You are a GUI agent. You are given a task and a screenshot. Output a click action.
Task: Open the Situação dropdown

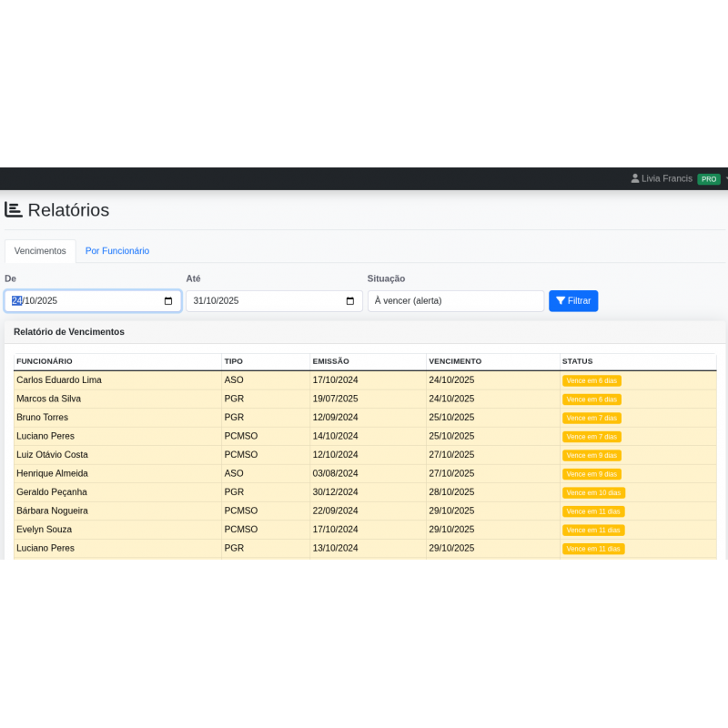click(455, 301)
